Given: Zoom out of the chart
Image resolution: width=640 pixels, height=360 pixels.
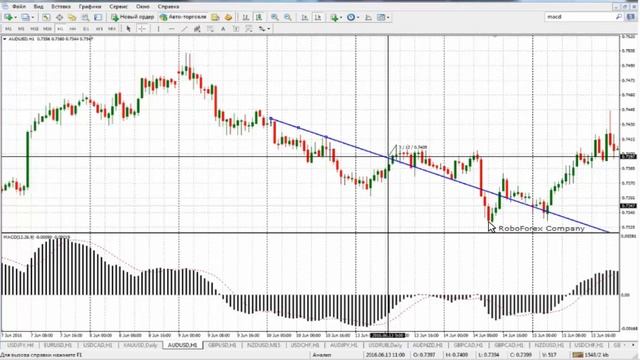Looking at the screenshot, I should (x=288, y=17).
